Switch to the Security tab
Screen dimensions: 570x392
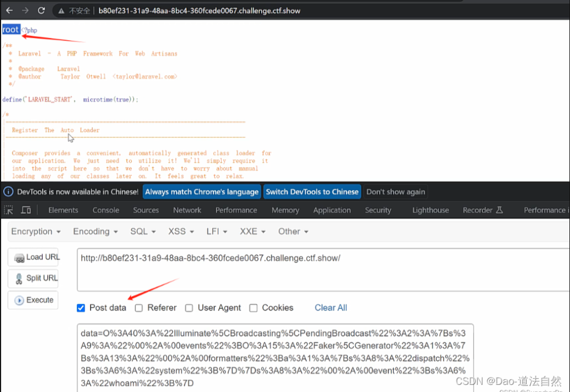click(x=378, y=210)
